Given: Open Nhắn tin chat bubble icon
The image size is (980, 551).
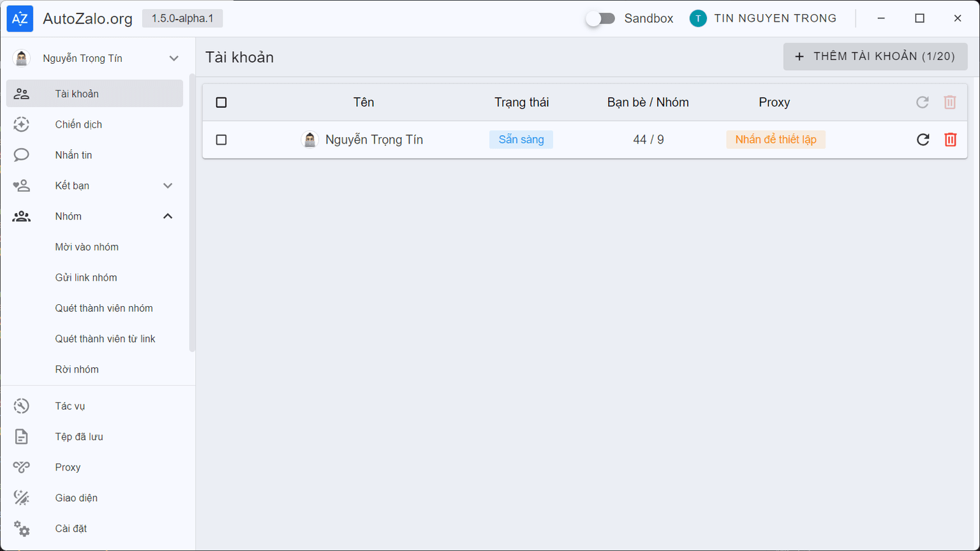Looking at the screenshot, I should pos(22,155).
